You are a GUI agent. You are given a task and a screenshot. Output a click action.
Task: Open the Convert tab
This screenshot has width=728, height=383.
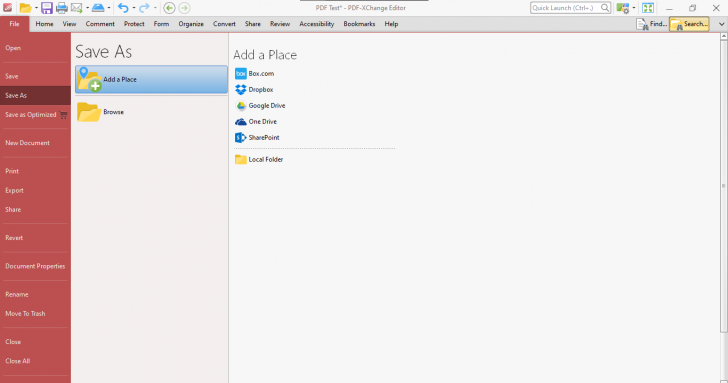[x=224, y=24]
